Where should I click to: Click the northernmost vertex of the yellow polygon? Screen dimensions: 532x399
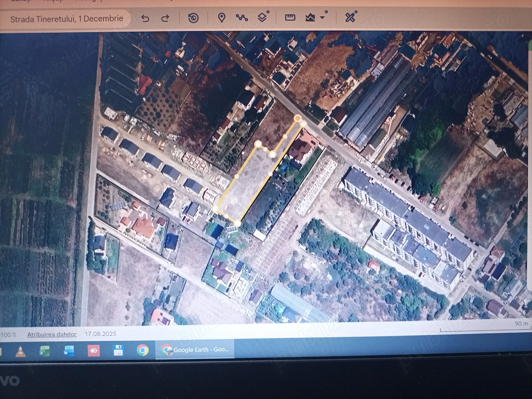297,118
